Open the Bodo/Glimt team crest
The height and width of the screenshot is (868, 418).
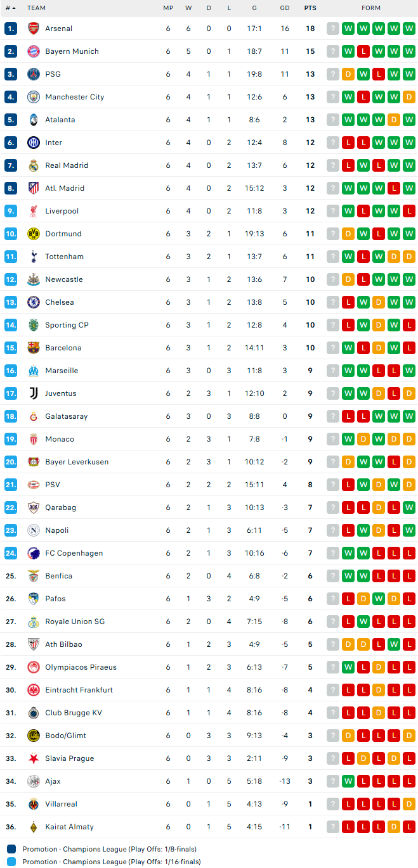(x=34, y=736)
